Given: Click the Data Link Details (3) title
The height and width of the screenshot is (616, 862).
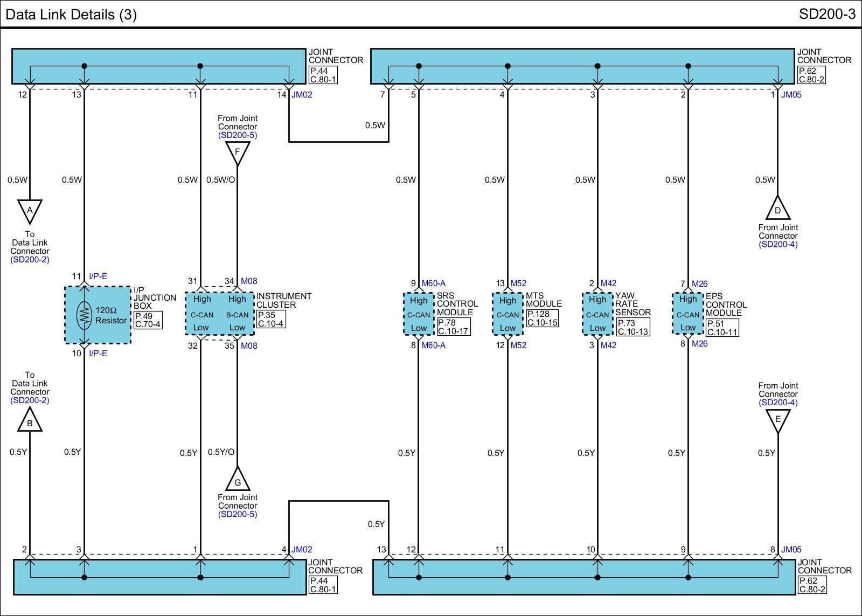Looking at the screenshot, I should [x=71, y=14].
